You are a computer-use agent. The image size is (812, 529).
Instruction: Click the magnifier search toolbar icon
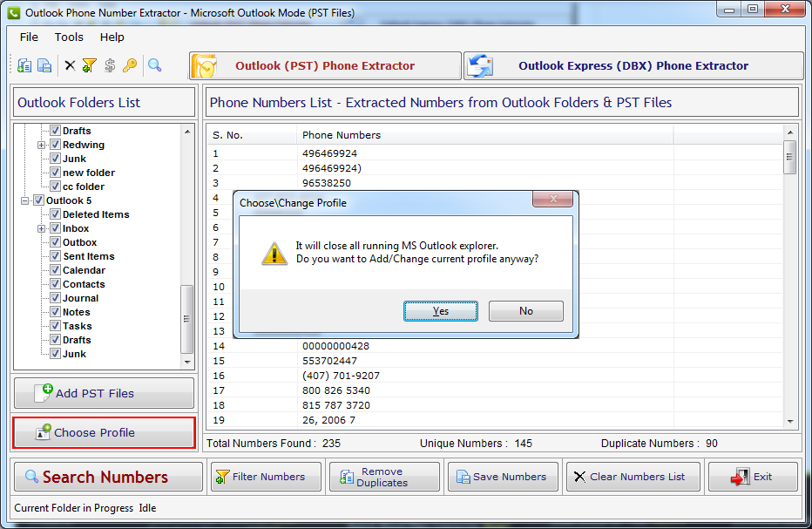(154, 66)
